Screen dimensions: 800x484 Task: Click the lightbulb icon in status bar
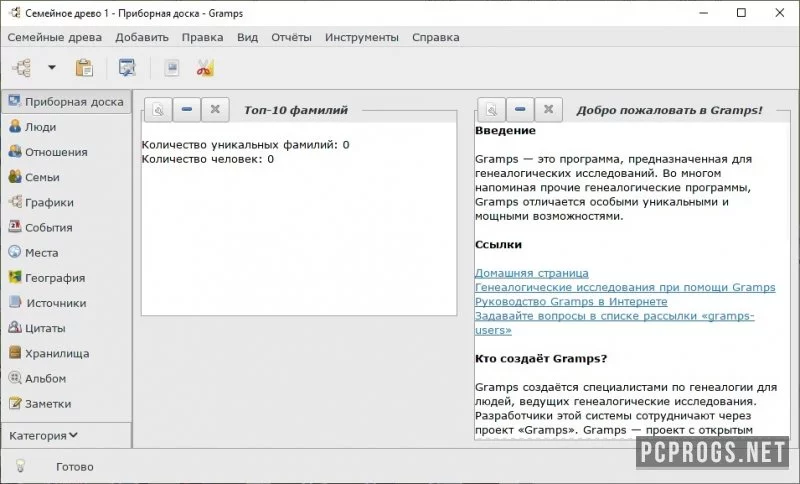(20, 466)
